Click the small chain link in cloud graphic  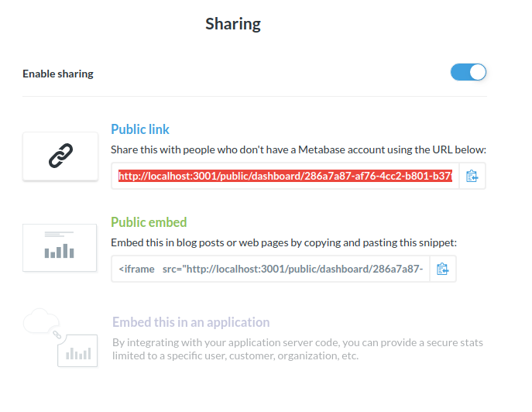[x=57, y=335]
